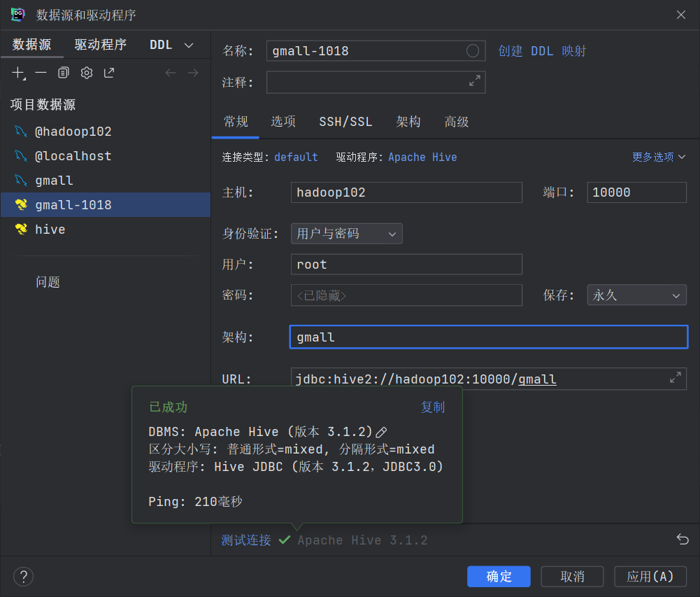Select the hive data source
700x597 pixels.
point(106,230)
